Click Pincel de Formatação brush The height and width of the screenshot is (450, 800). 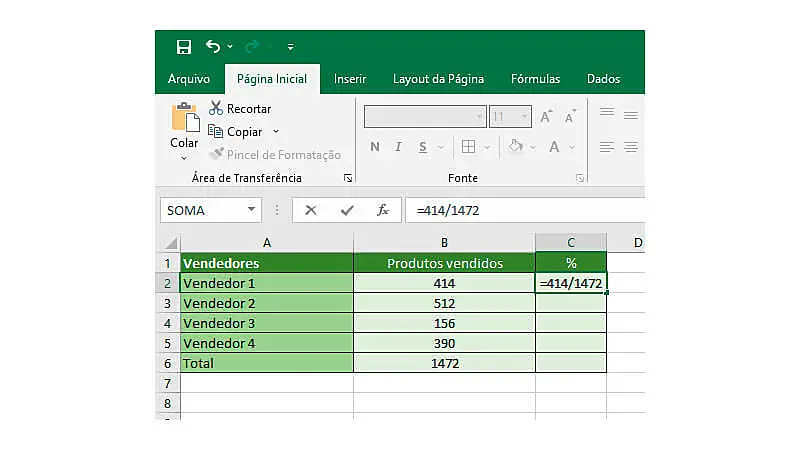pos(275,155)
